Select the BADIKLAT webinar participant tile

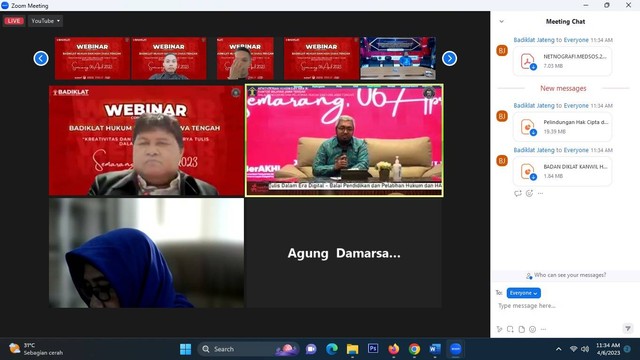[146, 140]
